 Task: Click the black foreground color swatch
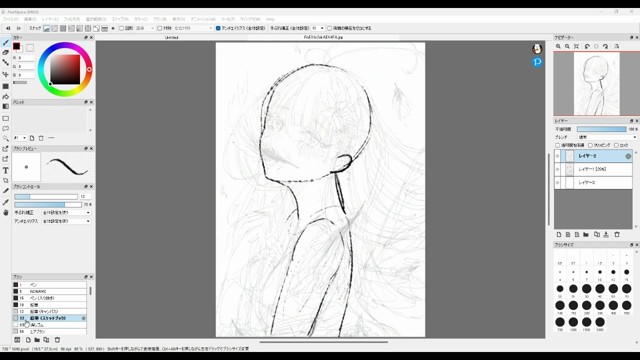[x=16, y=46]
